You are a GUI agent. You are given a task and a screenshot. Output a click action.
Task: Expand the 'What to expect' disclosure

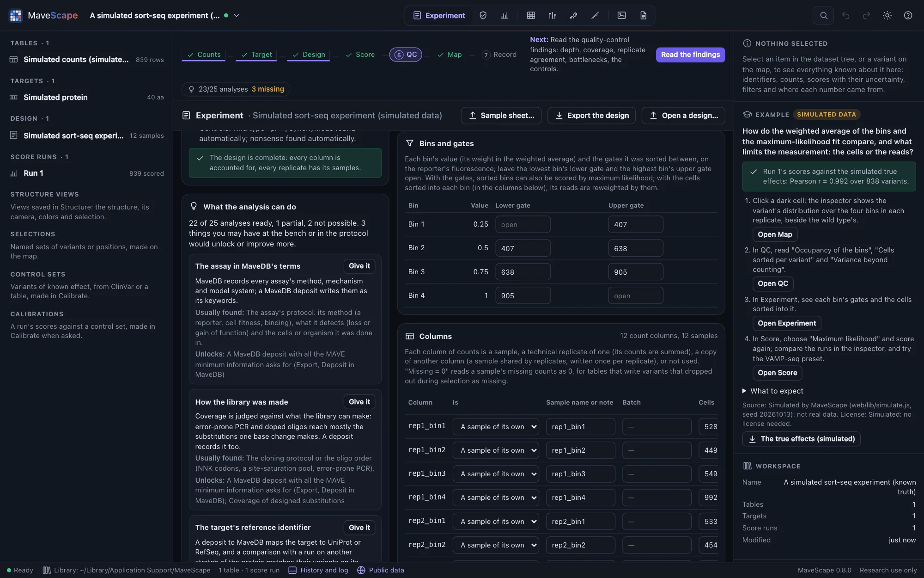tap(772, 391)
